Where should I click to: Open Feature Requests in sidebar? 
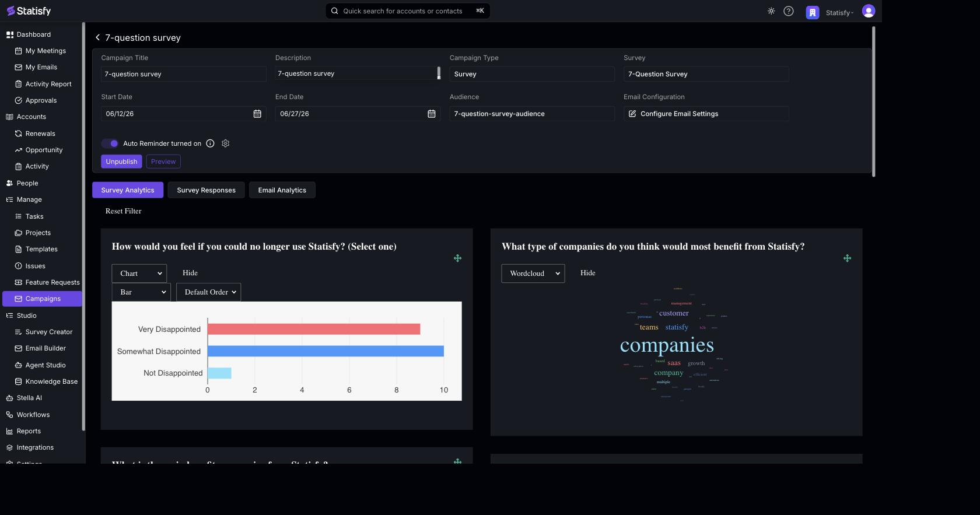tap(52, 282)
